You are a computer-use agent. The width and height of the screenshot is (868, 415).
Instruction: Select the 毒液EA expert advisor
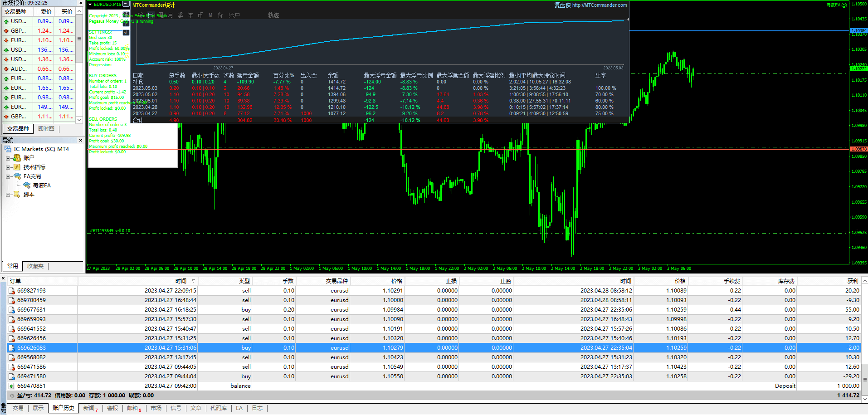[41, 186]
